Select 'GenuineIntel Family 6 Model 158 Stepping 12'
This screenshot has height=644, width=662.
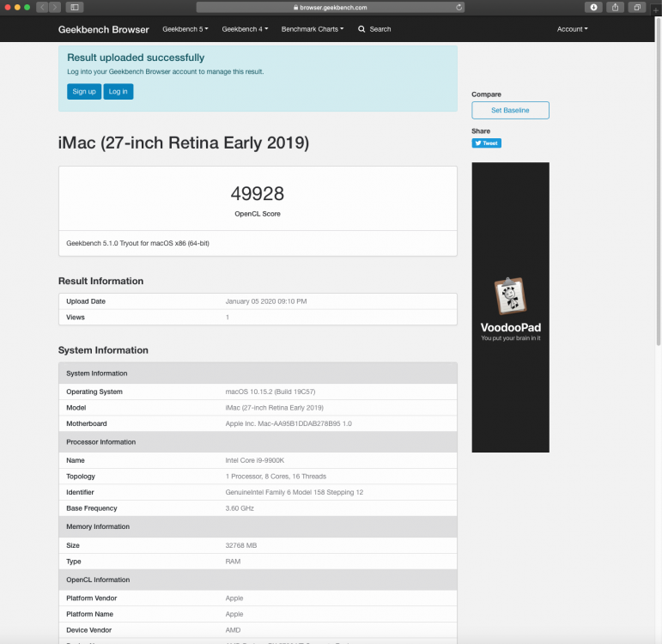[x=295, y=492]
